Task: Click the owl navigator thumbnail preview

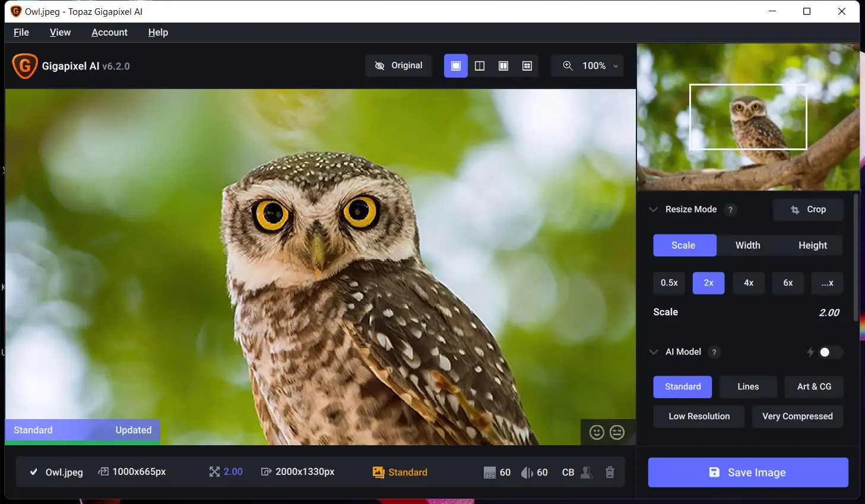Action: (747, 117)
